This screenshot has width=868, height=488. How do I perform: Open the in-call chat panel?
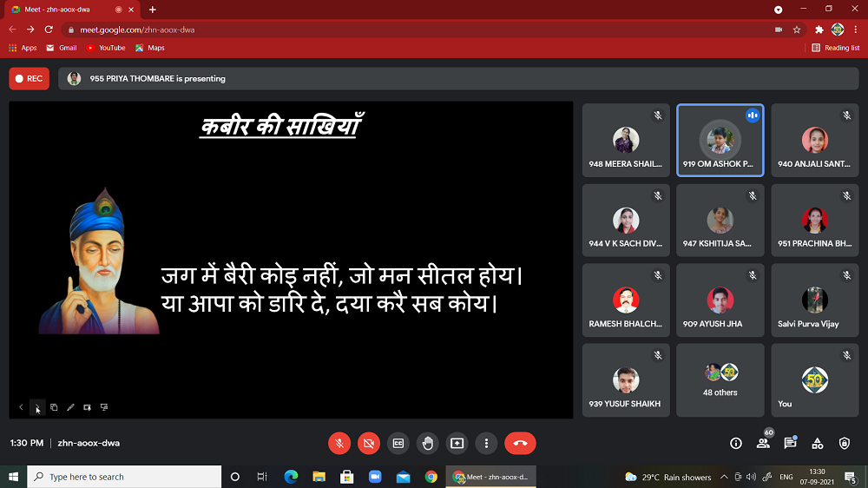coord(790,443)
